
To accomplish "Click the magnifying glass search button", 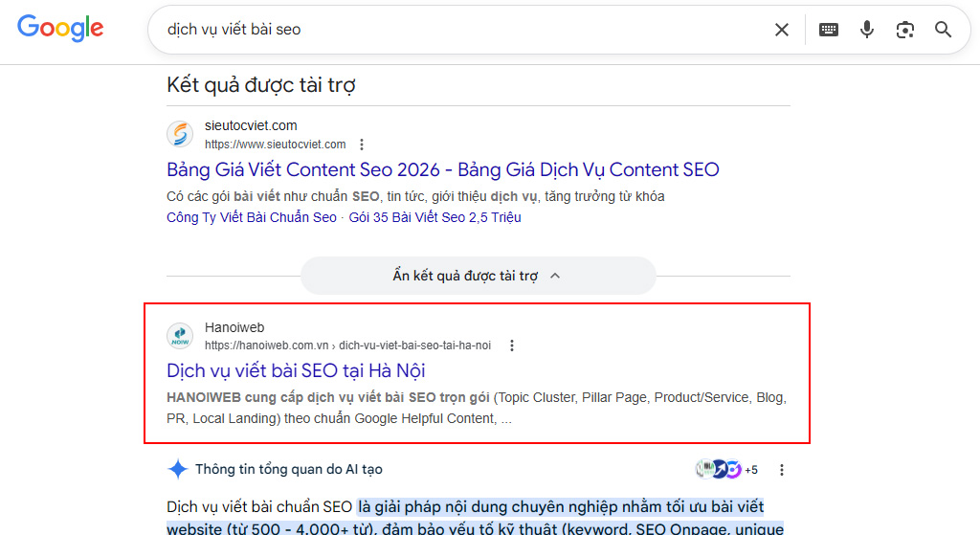I will point(943,30).
